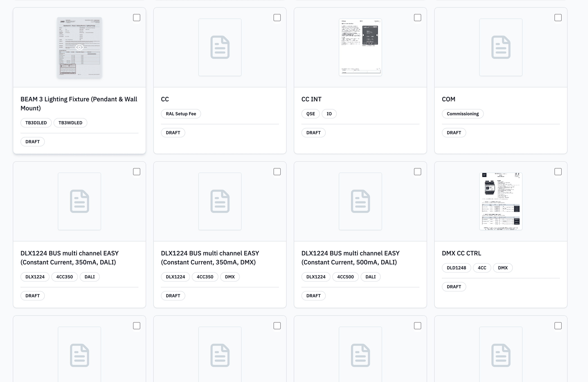The height and width of the screenshot is (382, 588).
Task: Click DRAFT status badge on CC INT card
Action: pos(313,132)
